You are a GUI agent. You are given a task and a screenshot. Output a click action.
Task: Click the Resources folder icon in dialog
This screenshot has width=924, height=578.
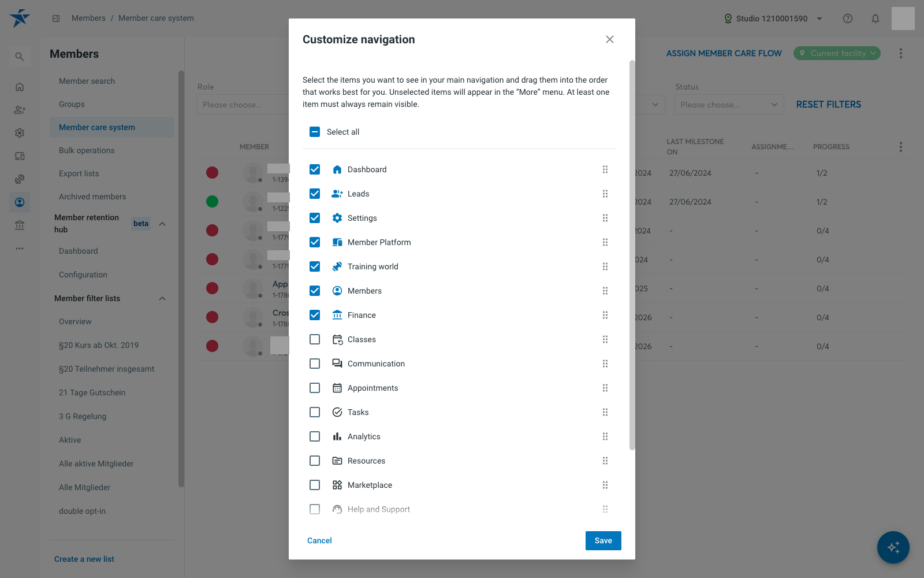[x=337, y=461]
